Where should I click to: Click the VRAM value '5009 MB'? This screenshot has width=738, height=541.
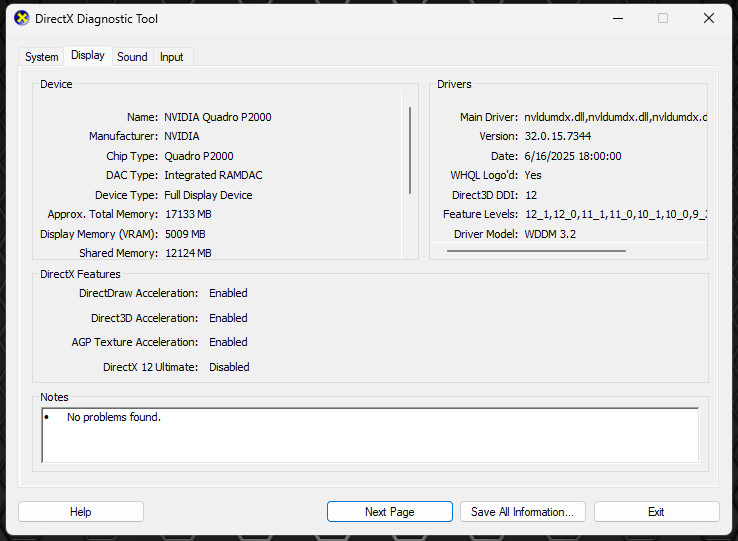click(185, 234)
